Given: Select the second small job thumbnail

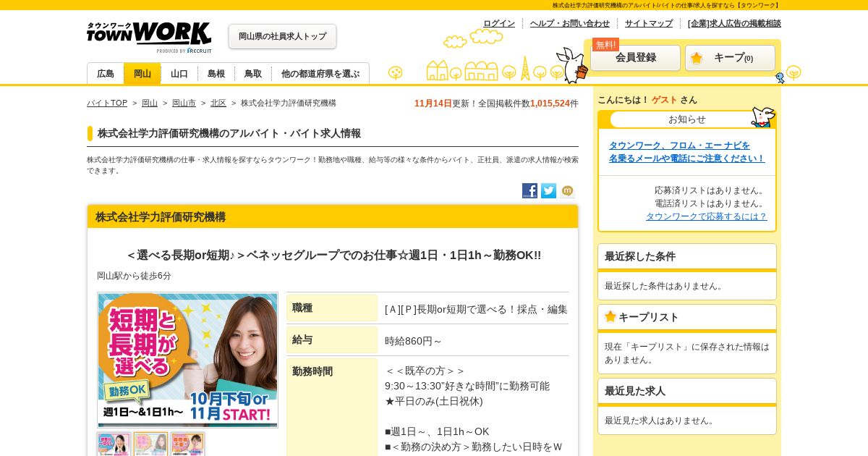Looking at the screenshot, I should pyautogui.click(x=151, y=444).
